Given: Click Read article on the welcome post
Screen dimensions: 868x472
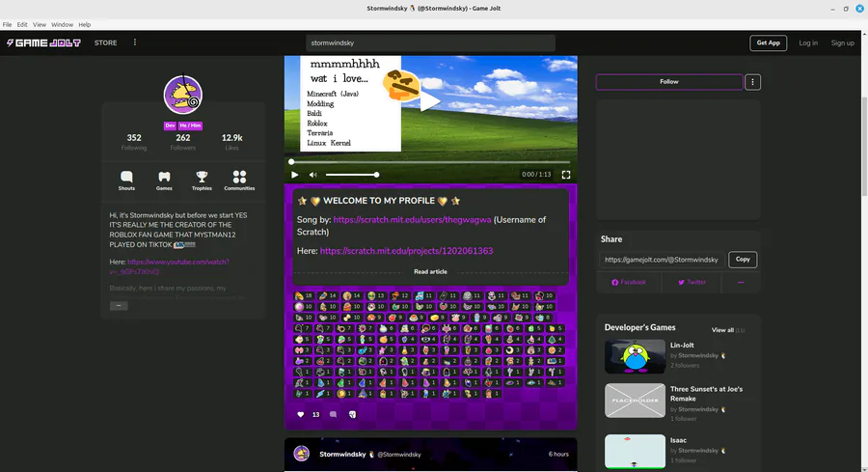Looking at the screenshot, I should pyautogui.click(x=430, y=271).
